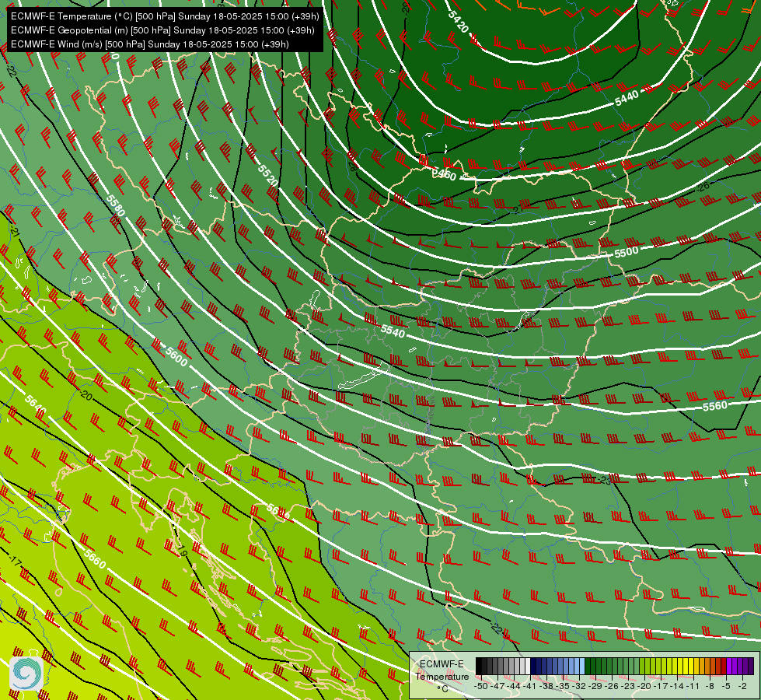Click the light blue swatch above -32 in the legend
The width and height of the screenshot is (761, 700).
(x=582, y=666)
